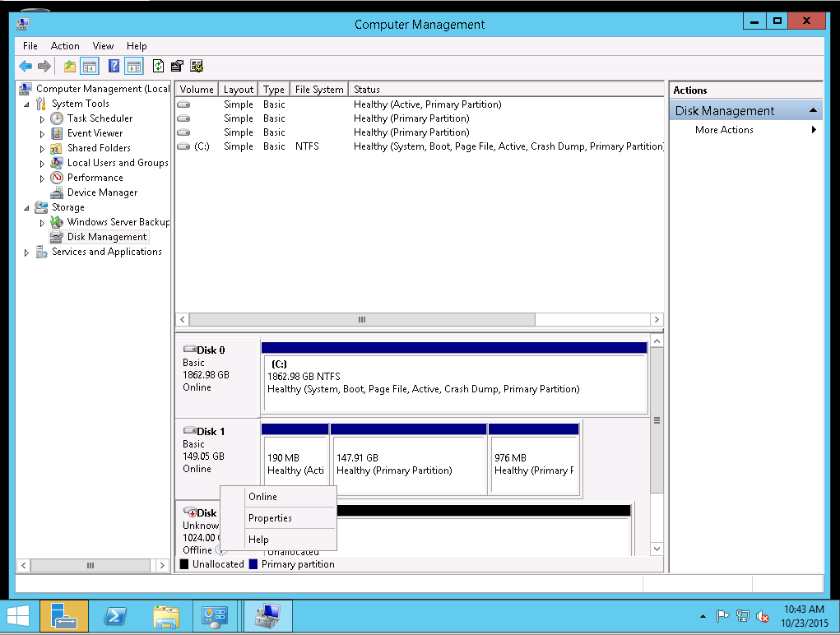
Task: Toggle Show/Hide Action Pane toolbar button
Action: 134,67
